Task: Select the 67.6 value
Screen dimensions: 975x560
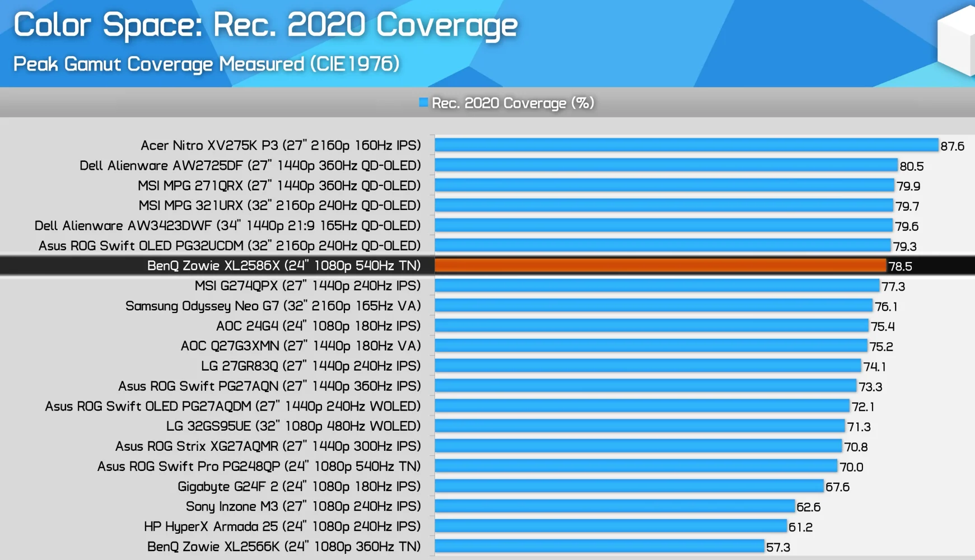Action: point(838,487)
